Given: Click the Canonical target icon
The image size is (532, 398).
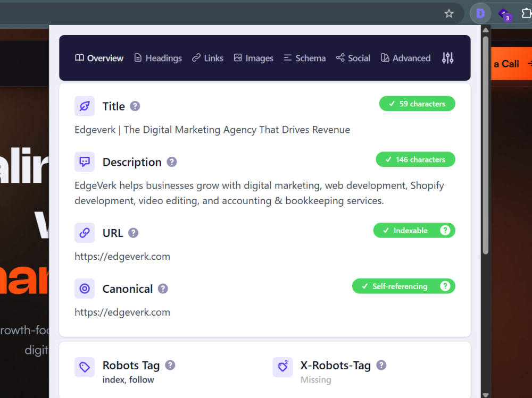Looking at the screenshot, I should click(x=85, y=289).
